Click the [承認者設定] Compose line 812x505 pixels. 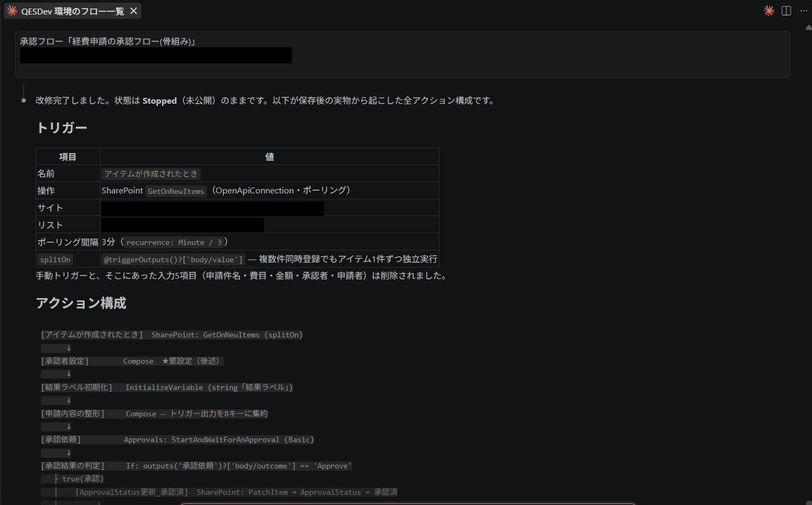click(132, 361)
